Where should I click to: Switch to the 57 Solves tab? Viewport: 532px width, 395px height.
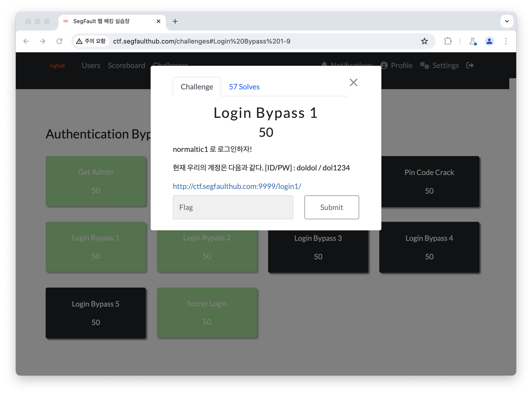244,87
